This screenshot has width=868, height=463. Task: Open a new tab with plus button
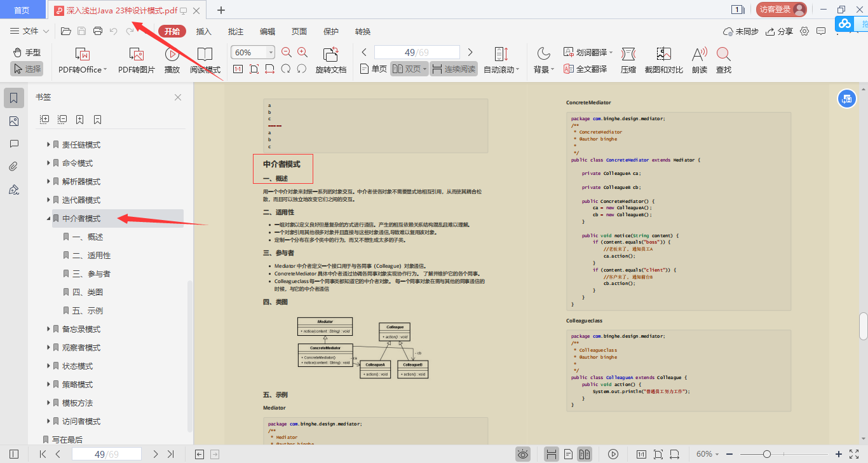(221, 10)
